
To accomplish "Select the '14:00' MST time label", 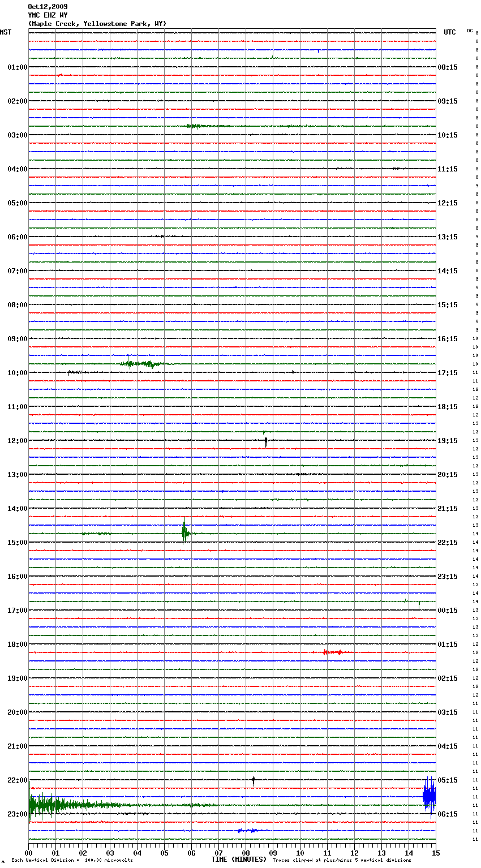I will [x=18, y=509].
